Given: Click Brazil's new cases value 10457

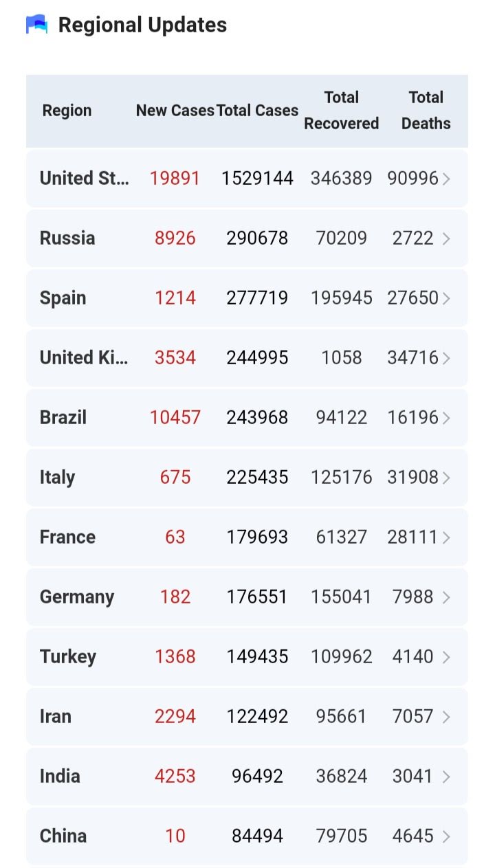Looking at the screenshot, I should point(175,418).
